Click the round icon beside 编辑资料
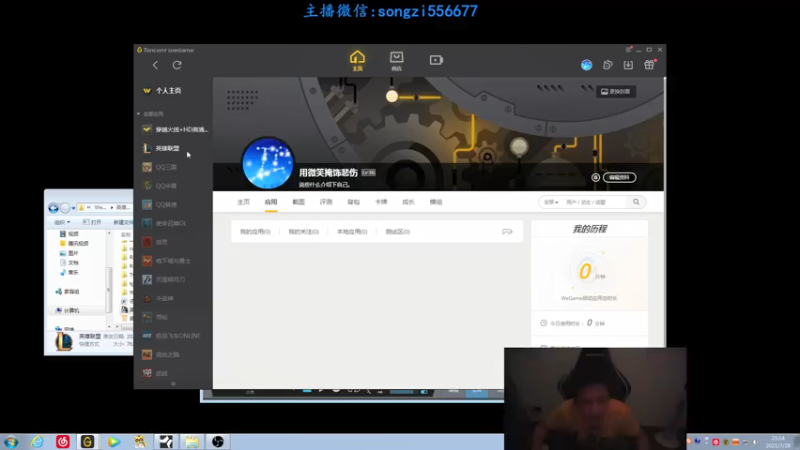This screenshot has width=800, height=450. click(595, 178)
